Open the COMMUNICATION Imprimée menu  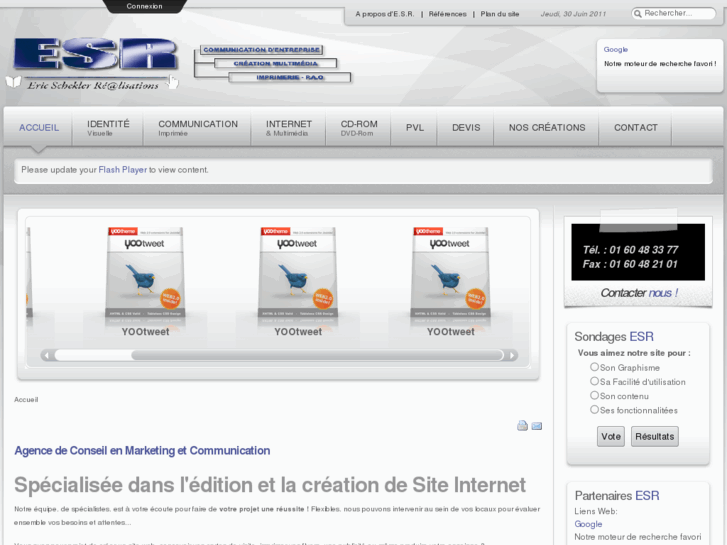198,128
